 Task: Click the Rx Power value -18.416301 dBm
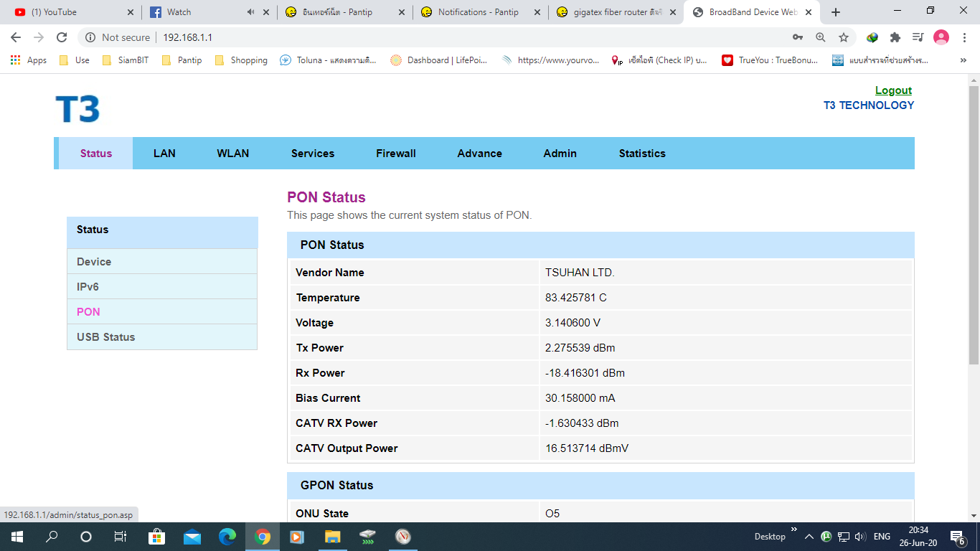coord(585,373)
